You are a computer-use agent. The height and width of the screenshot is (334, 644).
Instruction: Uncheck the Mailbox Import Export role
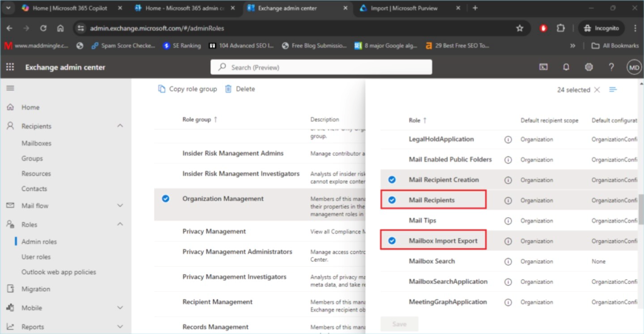pos(392,241)
